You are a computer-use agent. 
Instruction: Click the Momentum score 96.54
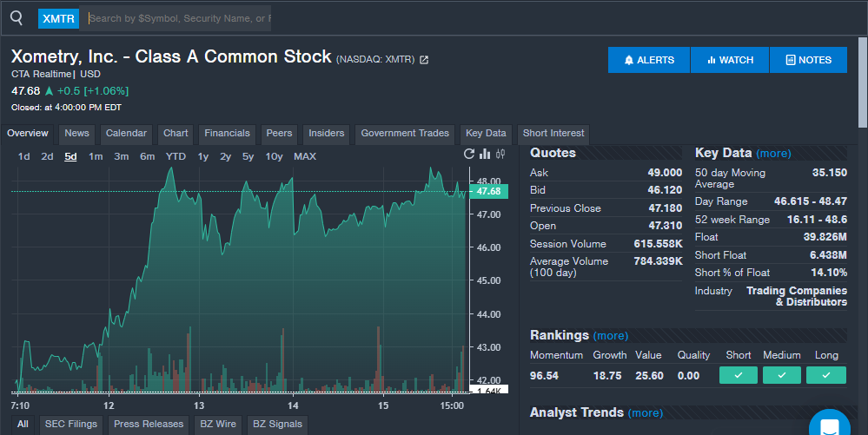tap(544, 376)
